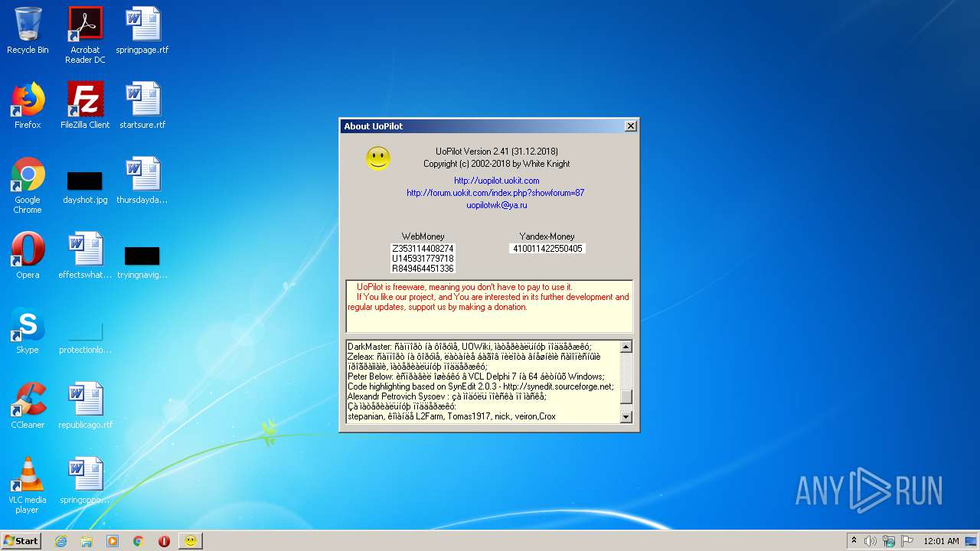Select the CCleaner desktop shortcut
Image resolution: width=980 pixels, height=551 pixels.
(x=28, y=406)
